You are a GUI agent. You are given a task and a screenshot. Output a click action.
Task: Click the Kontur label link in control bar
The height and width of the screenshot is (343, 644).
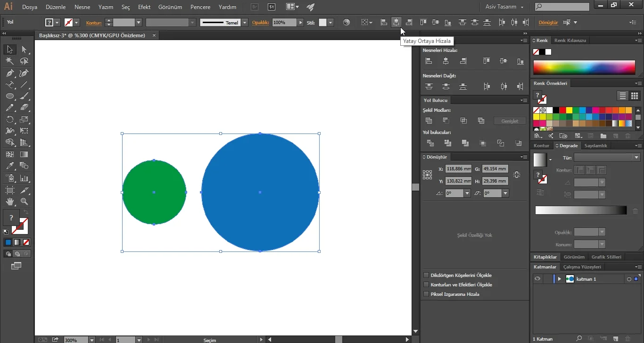coord(94,23)
